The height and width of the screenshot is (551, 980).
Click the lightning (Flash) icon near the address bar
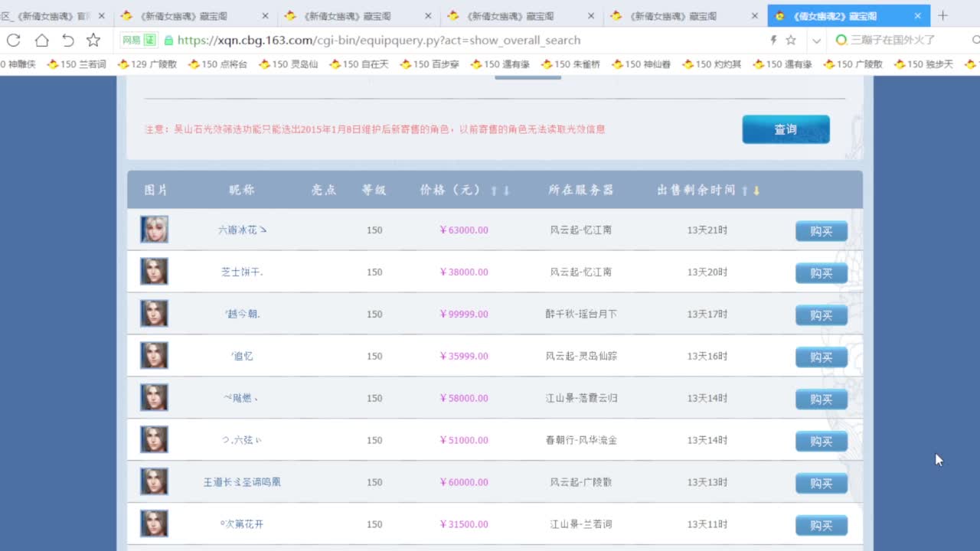pos(774,41)
